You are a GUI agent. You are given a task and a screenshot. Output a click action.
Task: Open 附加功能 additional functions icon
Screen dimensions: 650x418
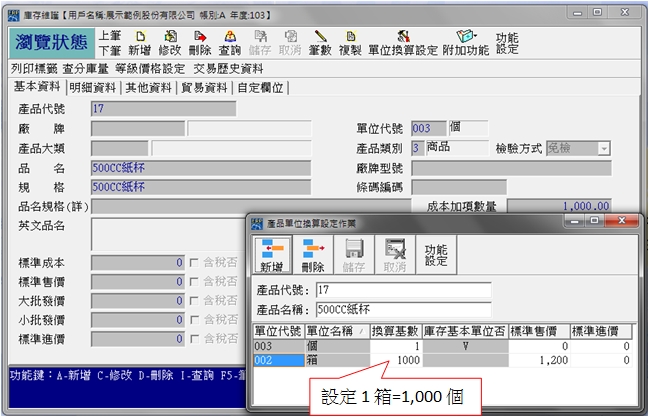466,42
